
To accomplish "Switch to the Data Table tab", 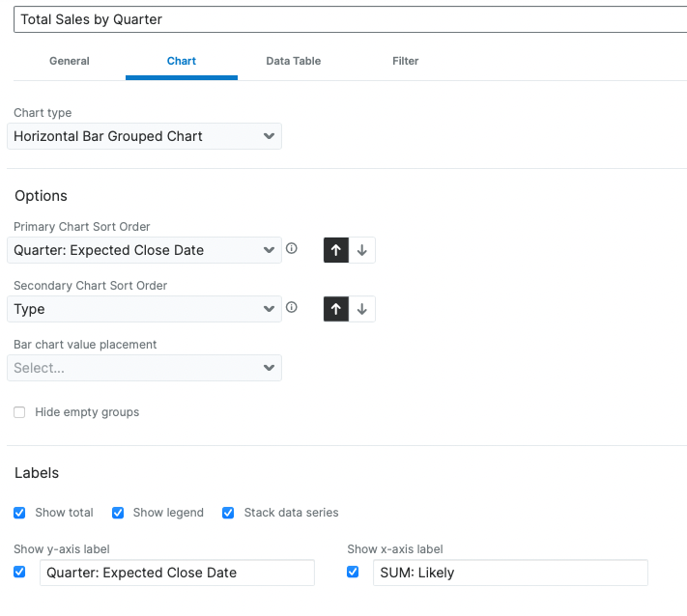I will [x=293, y=61].
